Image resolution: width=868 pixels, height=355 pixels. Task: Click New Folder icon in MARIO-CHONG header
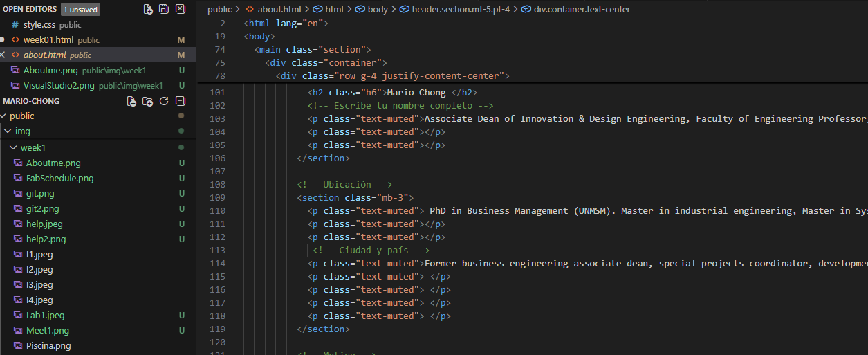click(147, 101)
